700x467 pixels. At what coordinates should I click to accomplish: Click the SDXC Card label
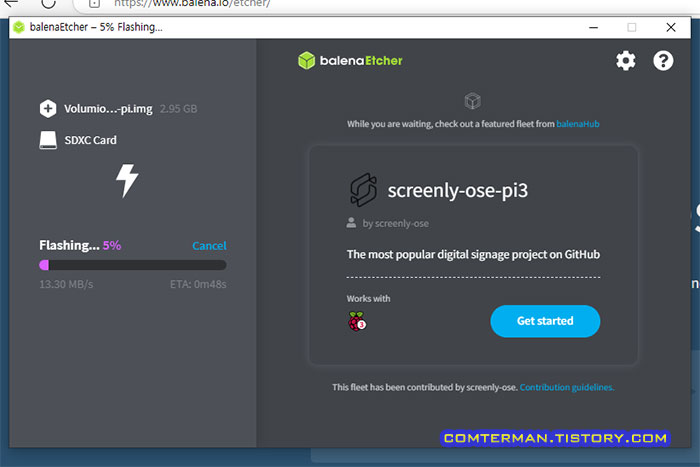pos(91,140)
